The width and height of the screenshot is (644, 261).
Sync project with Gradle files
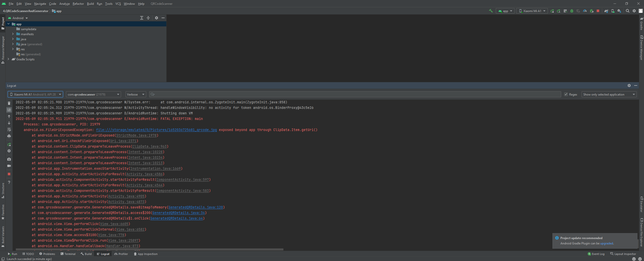(x=606, y=11)
